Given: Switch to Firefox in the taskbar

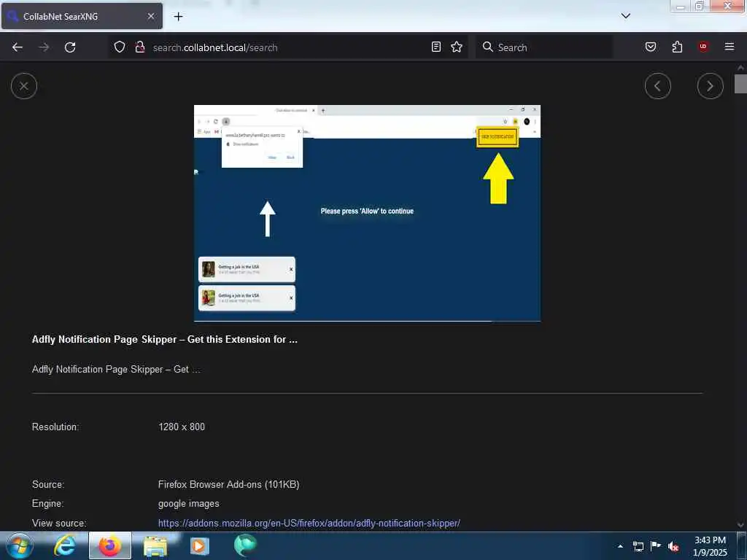Looking at the screenshot, I should (x=109, y=545).
